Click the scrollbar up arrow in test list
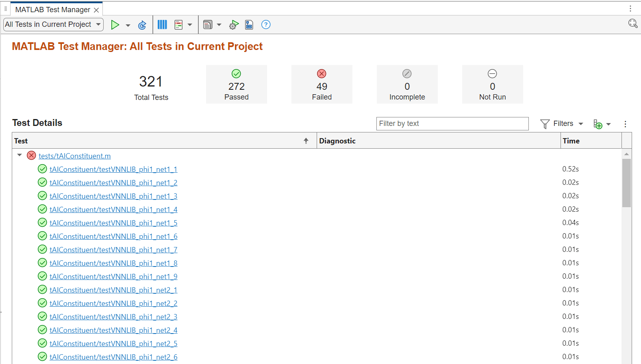 [626, 154]
